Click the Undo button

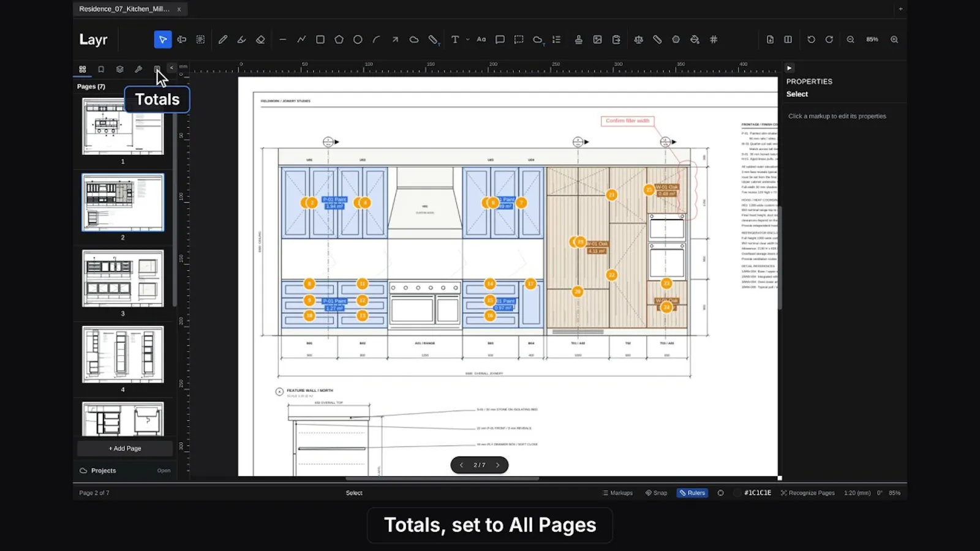[811, 39]
